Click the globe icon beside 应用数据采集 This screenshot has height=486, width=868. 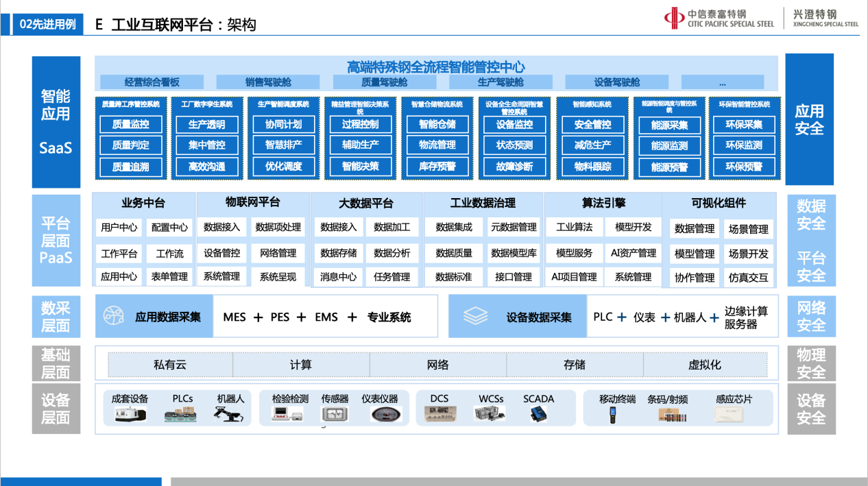pos(113,316)
